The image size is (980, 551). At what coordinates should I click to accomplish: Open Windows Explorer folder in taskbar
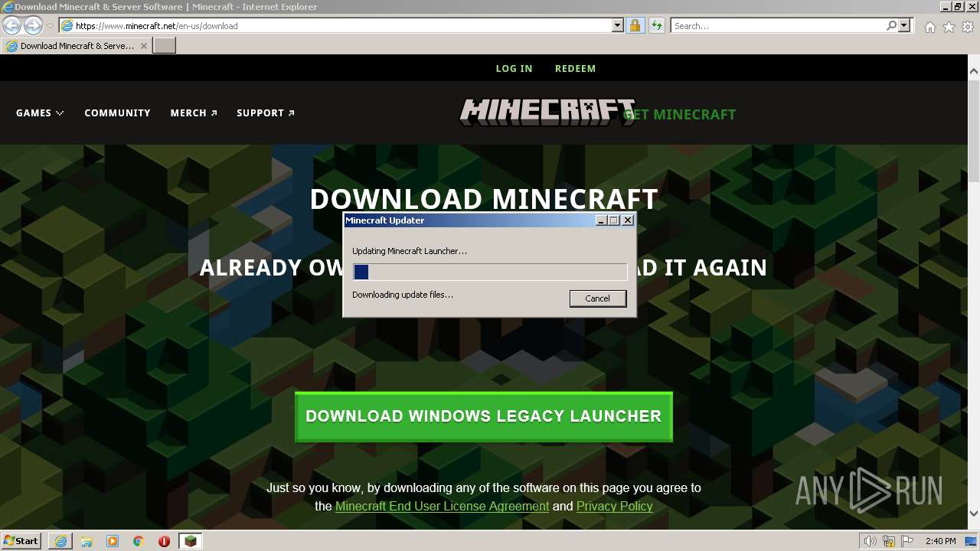tap(87, 541)
